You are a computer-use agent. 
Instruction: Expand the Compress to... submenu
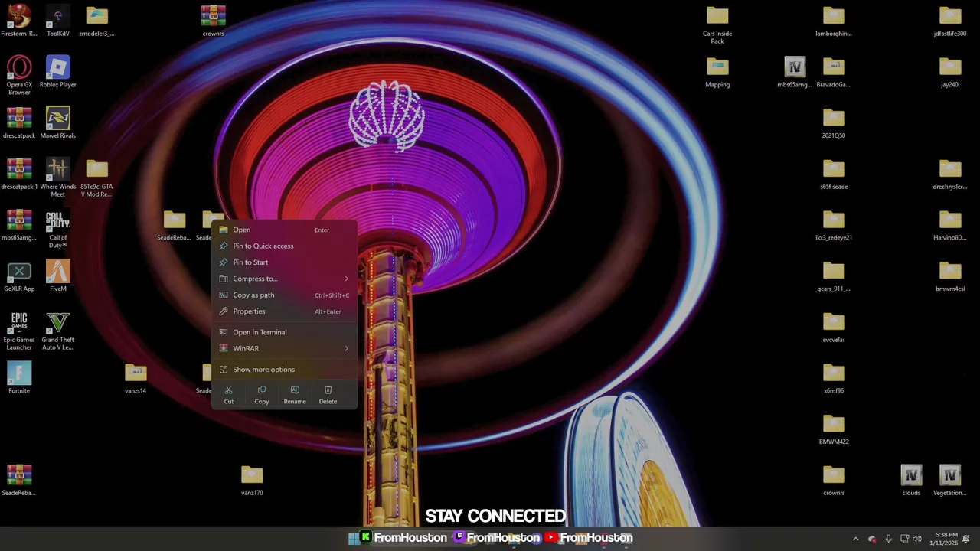tap(284, 279)
